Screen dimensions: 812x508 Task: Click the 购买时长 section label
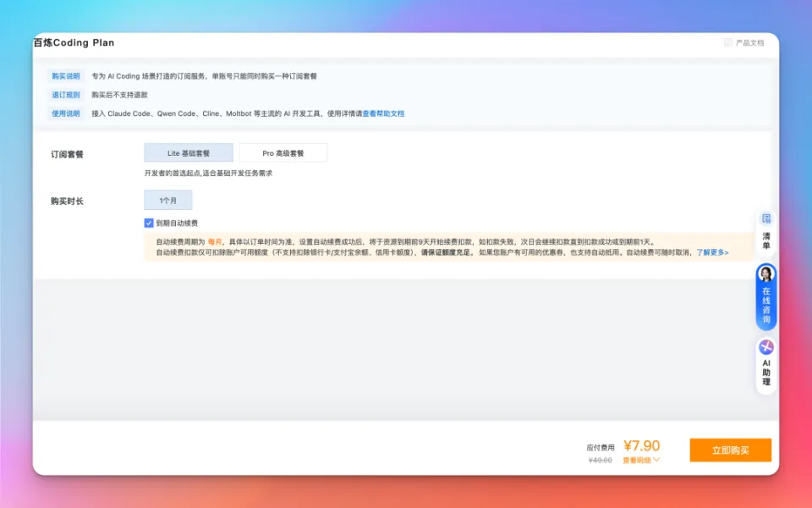tap(68, 202)
